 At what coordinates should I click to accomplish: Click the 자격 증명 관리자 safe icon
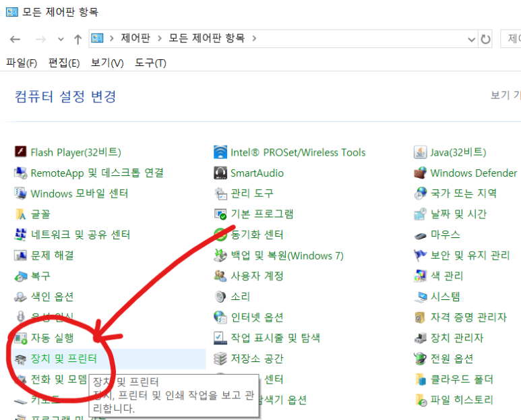421,318
